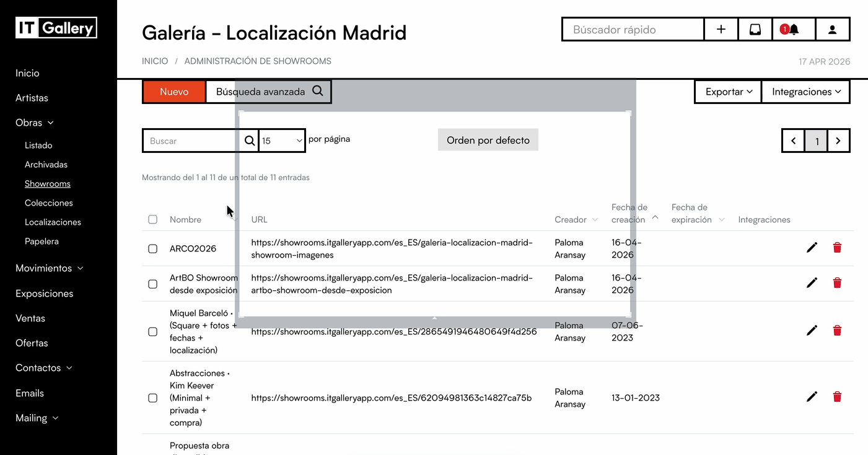Delete ArtBO Showroom desde exposición row
Image resolution: width=868 pixels, height=455 pixels.
[837, 283]
